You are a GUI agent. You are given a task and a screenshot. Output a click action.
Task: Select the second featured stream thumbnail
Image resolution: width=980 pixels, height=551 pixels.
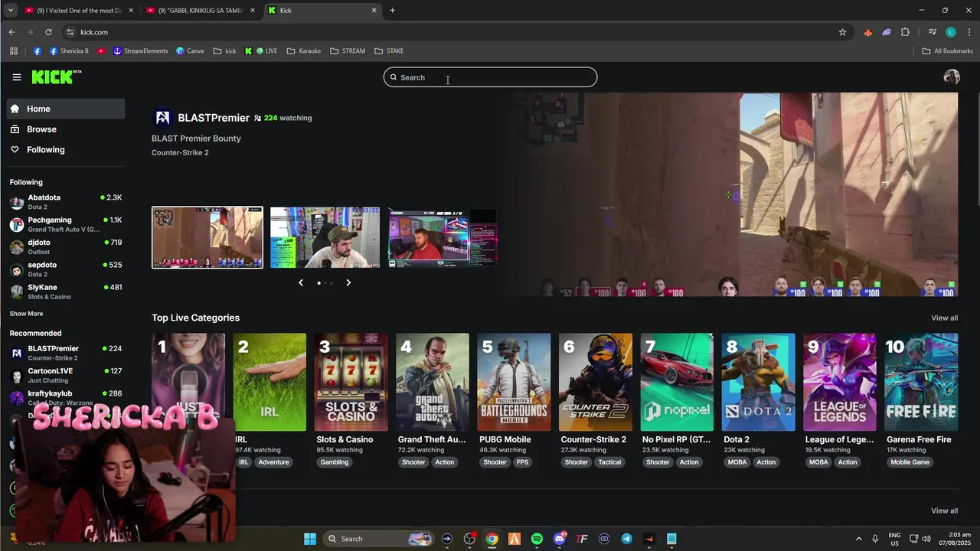[325, 237]
